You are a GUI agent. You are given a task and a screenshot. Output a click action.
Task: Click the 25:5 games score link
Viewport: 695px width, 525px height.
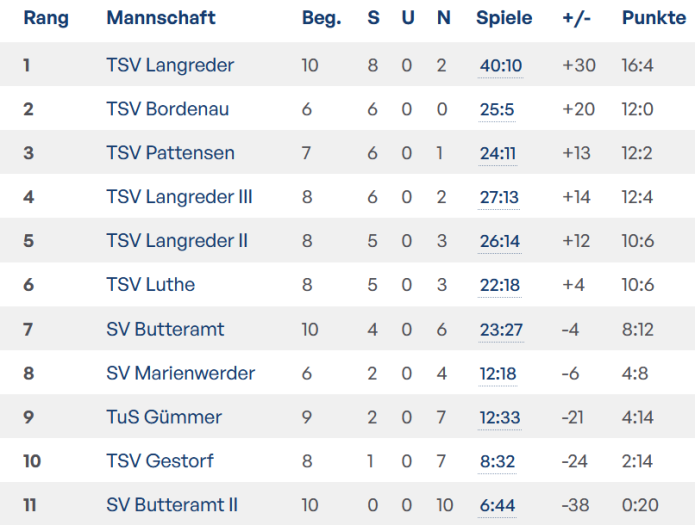click(497, 110)
